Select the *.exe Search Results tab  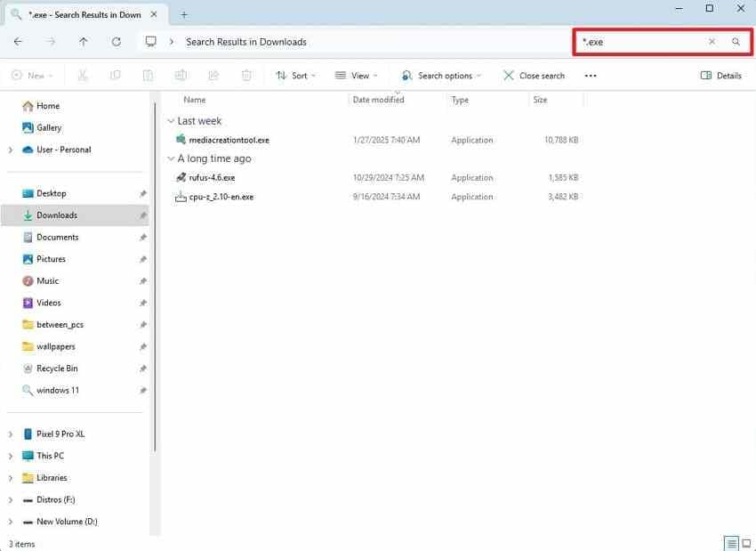coord(84,15)
